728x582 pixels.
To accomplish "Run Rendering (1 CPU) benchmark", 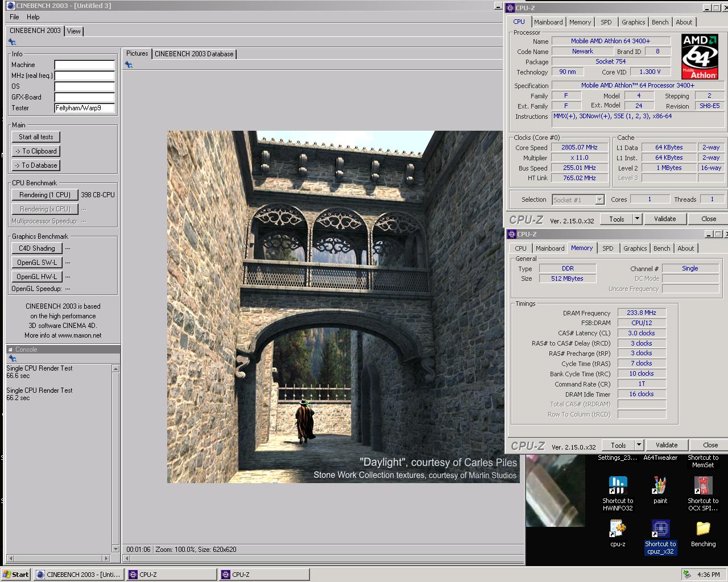I will (45, 195).
